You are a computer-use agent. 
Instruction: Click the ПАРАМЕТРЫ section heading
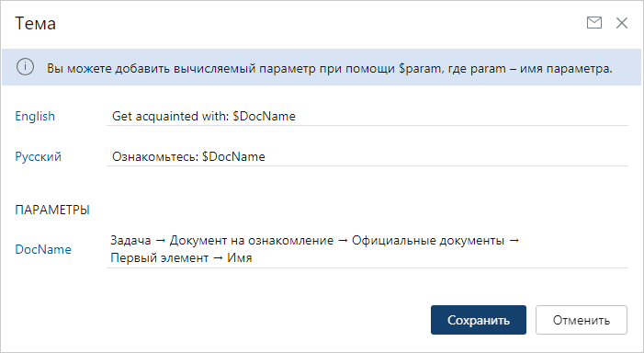click(52, 210)
